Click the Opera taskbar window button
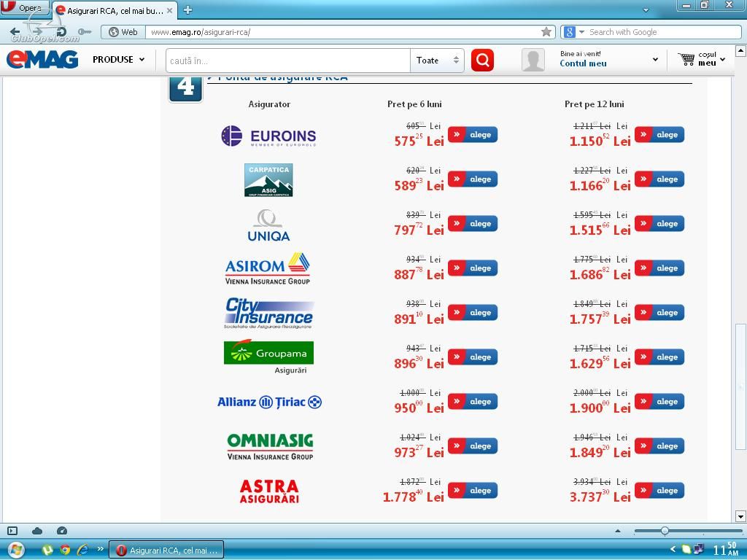This screenshot has height=560, width=747. pyautogui.click(x=167, y=550)
